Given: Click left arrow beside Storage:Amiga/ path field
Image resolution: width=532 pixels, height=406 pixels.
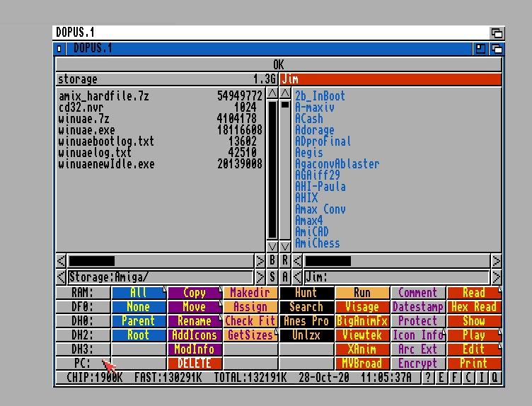Looking at the screenshot, I should [61, 277].
